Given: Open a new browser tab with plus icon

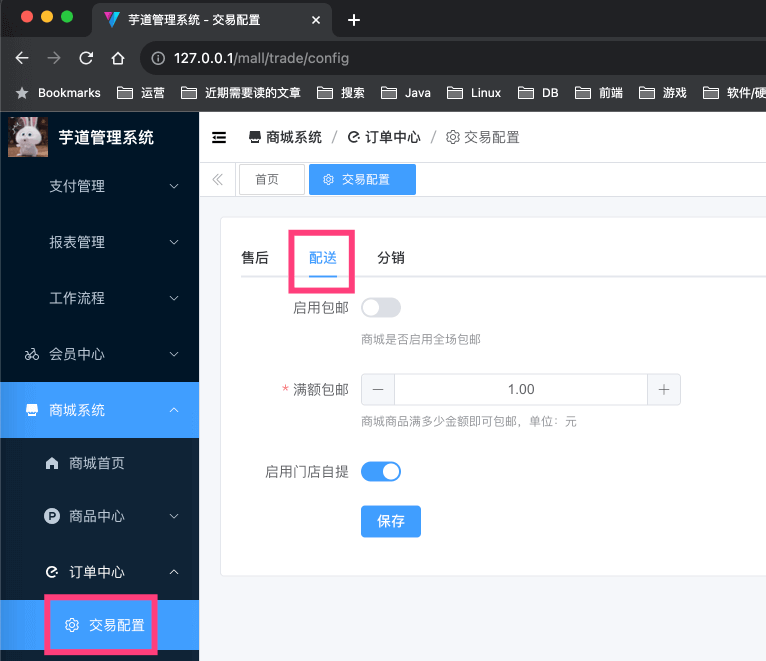Looking at the screenshot, I should click(x=353, y=20).
